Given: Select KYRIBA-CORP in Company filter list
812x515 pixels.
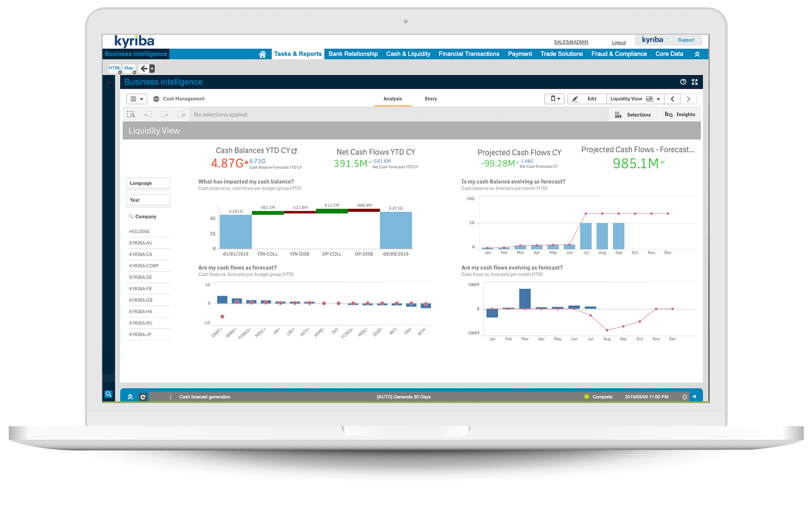Looking at the screenshot, I should tap(144, 266).
